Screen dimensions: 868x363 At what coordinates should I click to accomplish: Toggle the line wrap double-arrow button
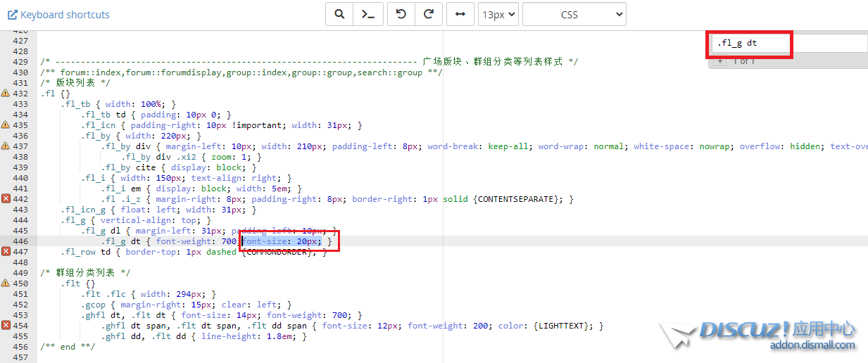[460, 14]
